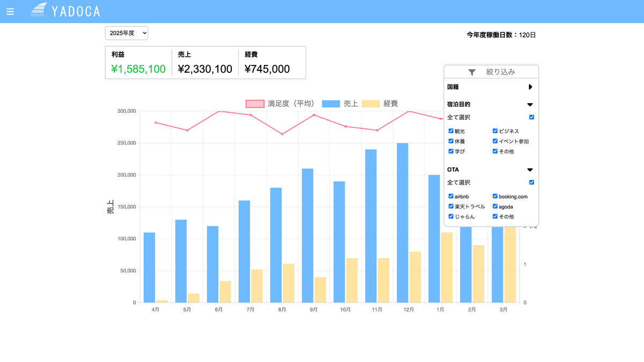Click the 利益 amount ¥1,585,100
This screenshot has width=644, height=362.
tap(138, 69)
